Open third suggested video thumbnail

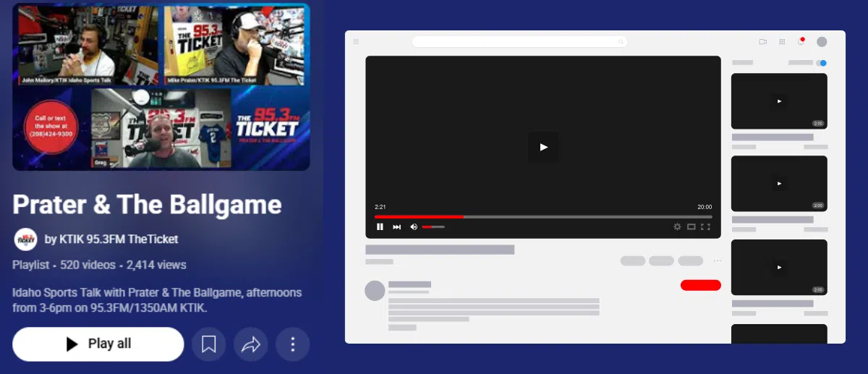click(x=779, y=268)
